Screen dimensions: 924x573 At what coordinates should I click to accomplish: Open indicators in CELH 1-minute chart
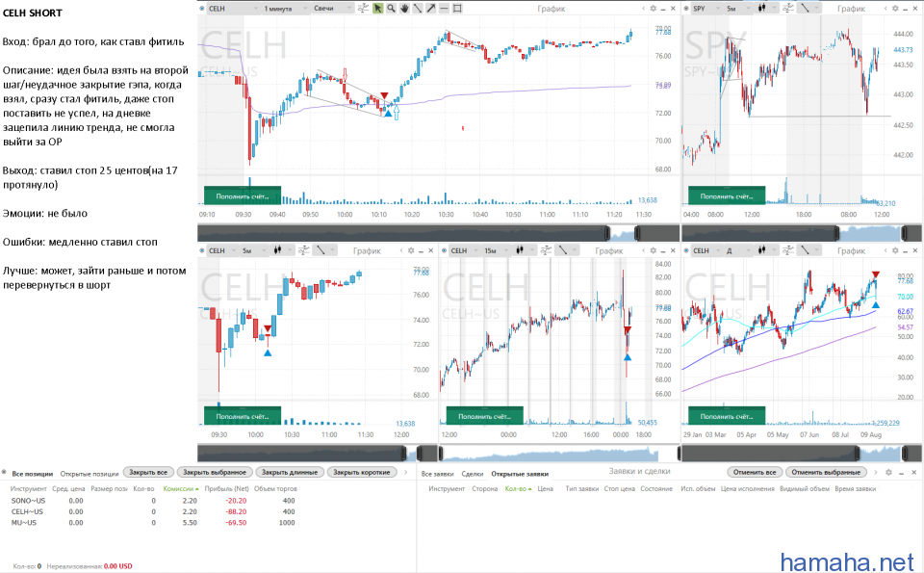(x=363, y=9)
